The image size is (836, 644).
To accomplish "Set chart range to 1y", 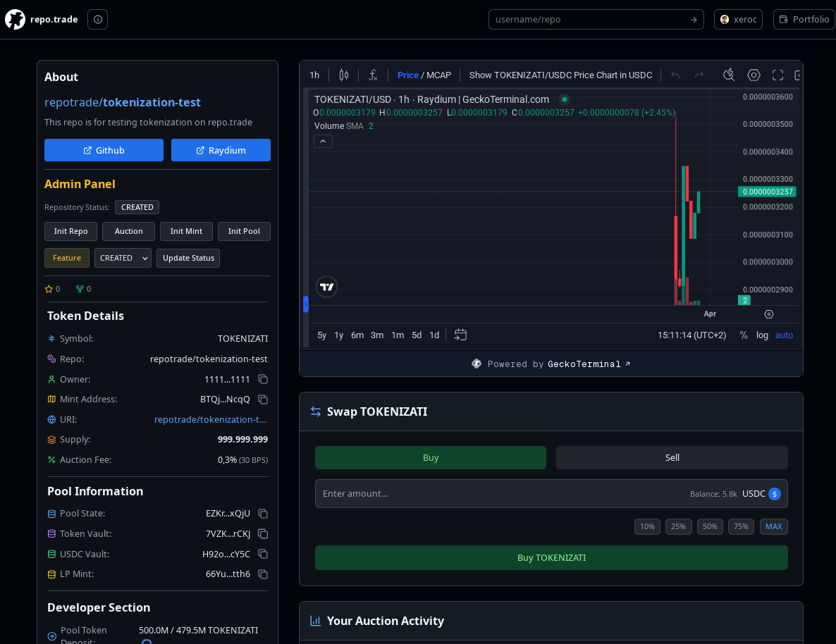I will [338, 335].
